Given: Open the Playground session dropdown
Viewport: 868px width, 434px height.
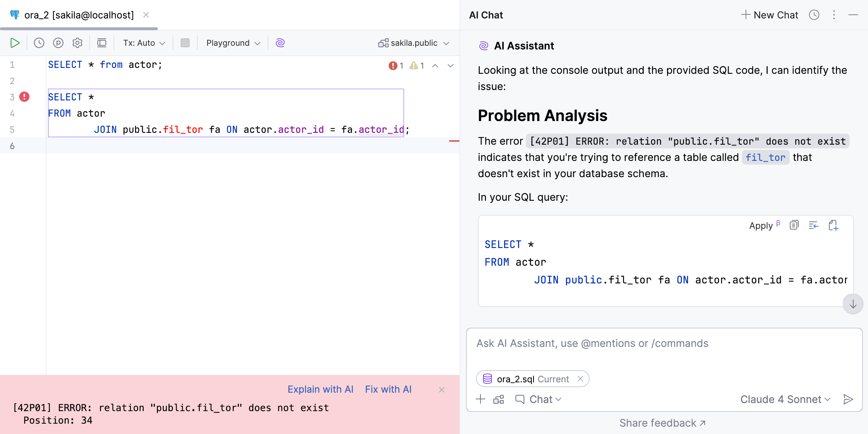Looking at the screenshot, I should (x=232, y=42).
